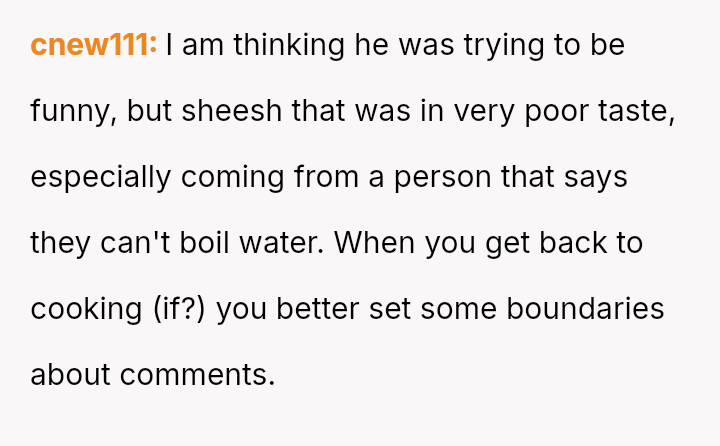720x446 pixels.
Task: Click the word "better" in the comment
Action: pyautogui.click(x=317, y=309)
